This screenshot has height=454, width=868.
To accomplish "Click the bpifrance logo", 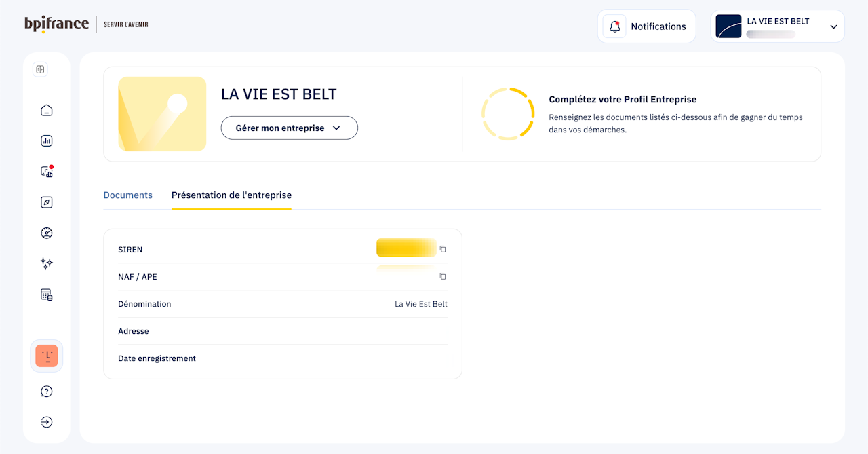I will [x=57, y=24].
